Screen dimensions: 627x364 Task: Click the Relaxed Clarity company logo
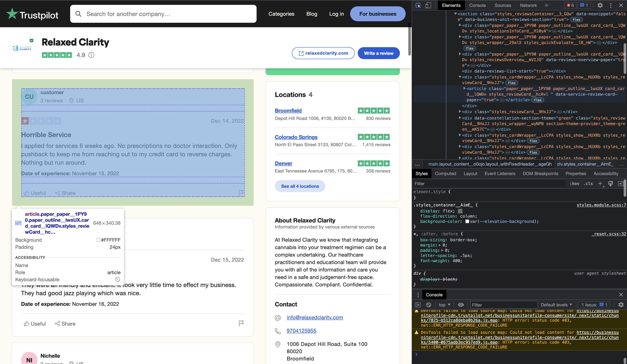tap(22, 48)
